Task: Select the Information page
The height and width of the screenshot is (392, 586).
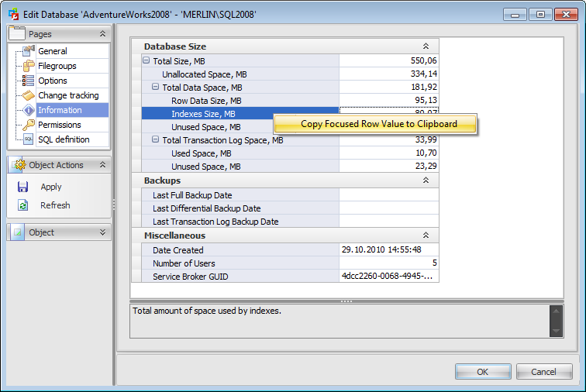Action: coord(60,110)
